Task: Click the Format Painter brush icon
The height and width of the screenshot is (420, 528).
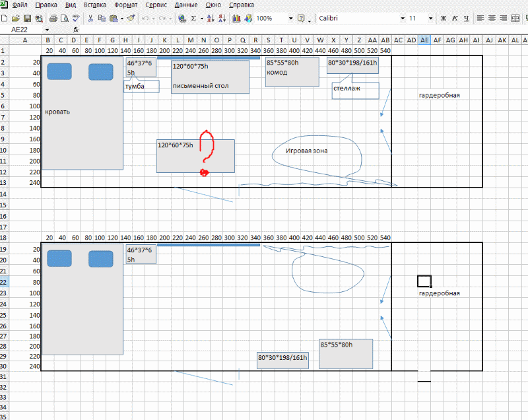Action: click(131, 18)
